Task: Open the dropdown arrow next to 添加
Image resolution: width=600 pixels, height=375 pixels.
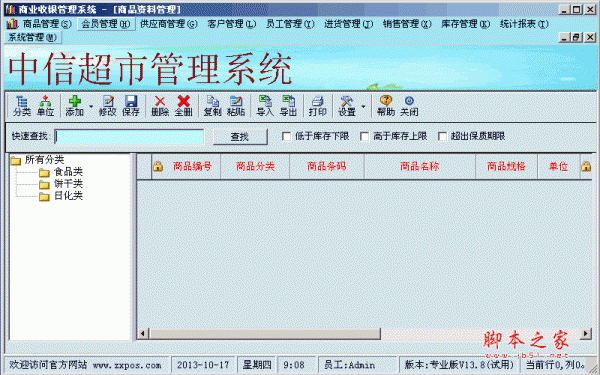Action: point(91,106)
